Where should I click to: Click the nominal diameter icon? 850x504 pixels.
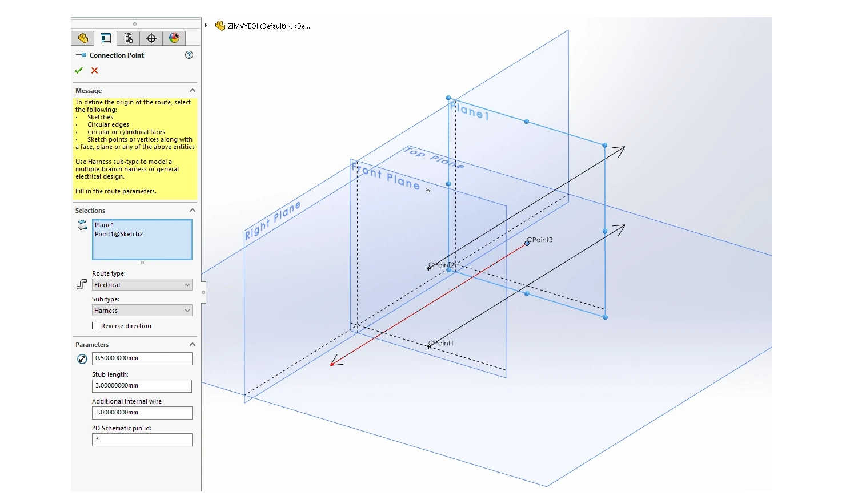(82, 358)
